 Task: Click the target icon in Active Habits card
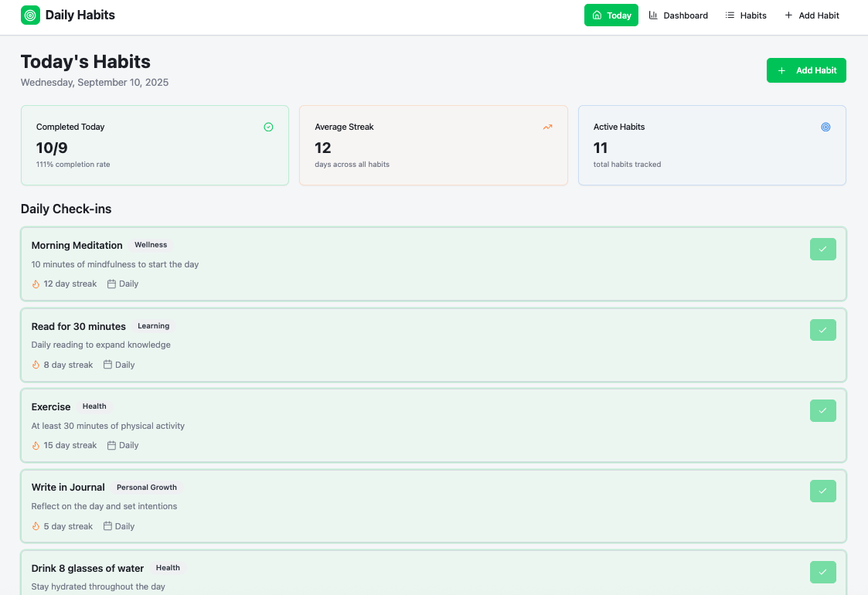point(825,127)
